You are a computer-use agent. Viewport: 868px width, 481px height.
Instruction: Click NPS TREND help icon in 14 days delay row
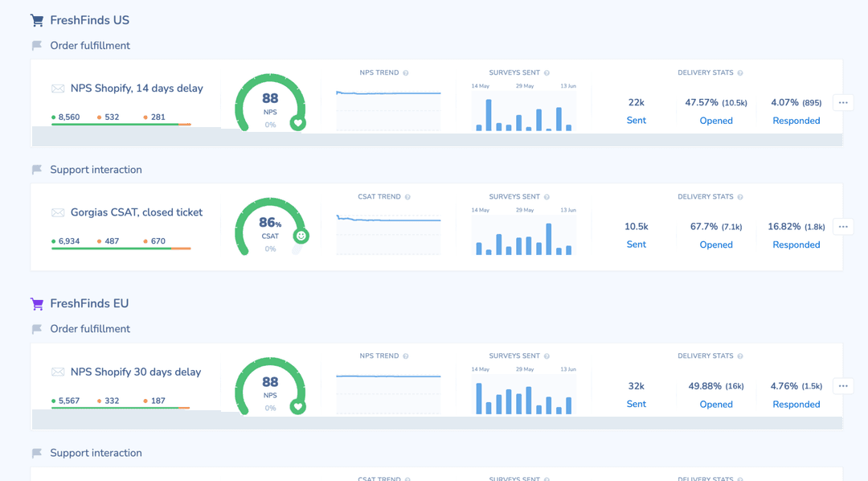point(406,73)
